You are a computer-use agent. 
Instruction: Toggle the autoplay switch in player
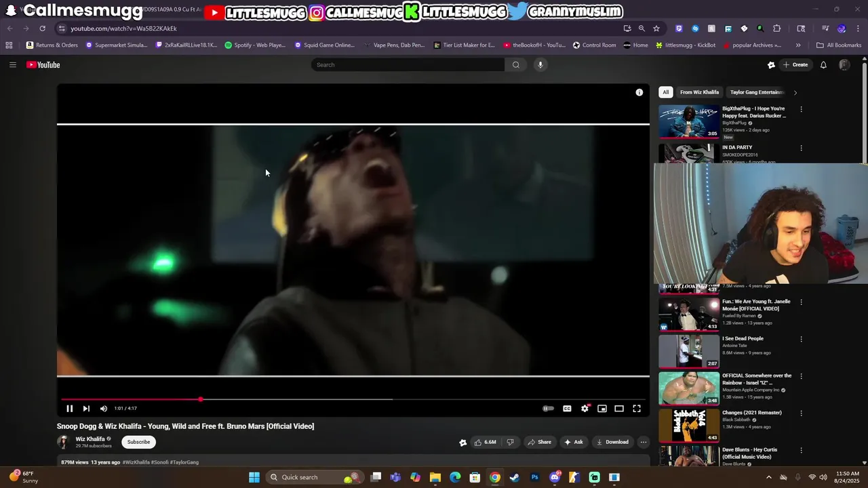[548, 409]
